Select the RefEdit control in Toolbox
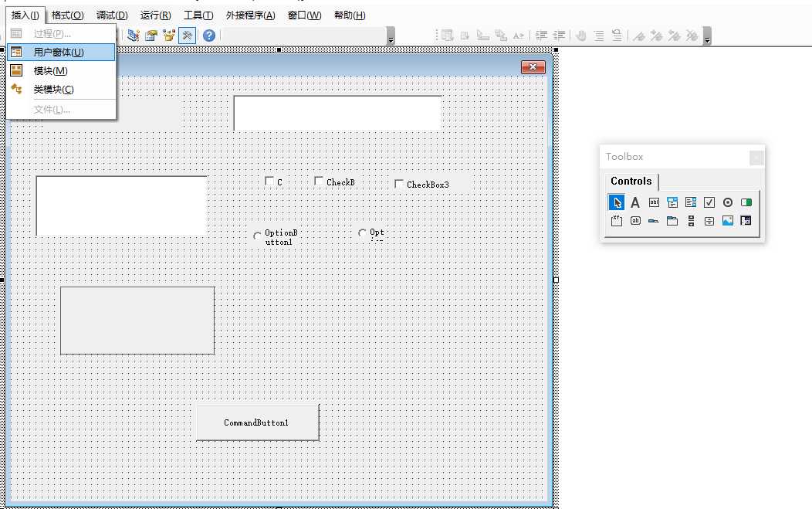This screenshot has height=509, width=812. [x=746, y=221]
